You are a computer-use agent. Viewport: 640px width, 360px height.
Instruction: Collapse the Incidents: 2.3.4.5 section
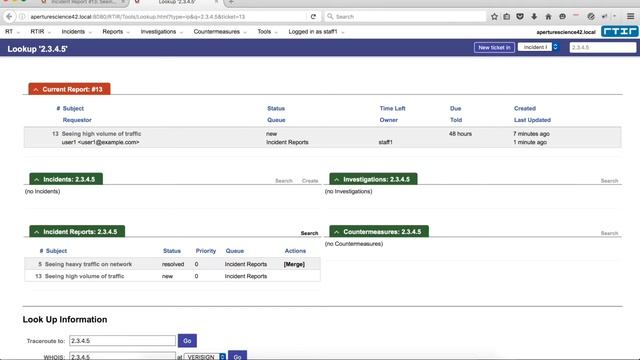click(x=37, y=179)
